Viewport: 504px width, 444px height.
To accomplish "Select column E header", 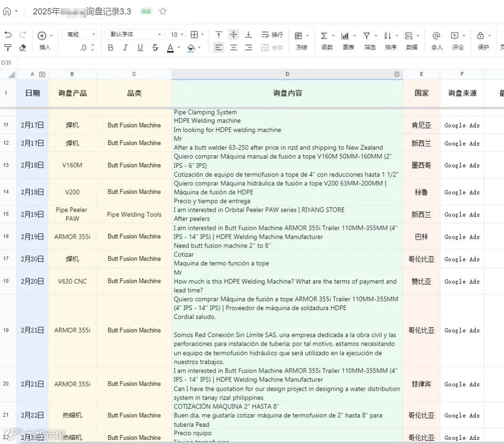I will click(421, 74).
